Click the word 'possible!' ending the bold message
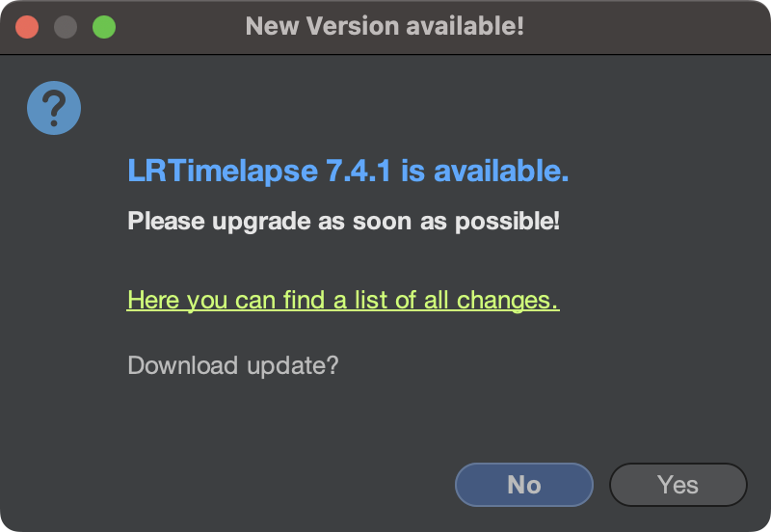Screen dimensions: 771x532 508,223
